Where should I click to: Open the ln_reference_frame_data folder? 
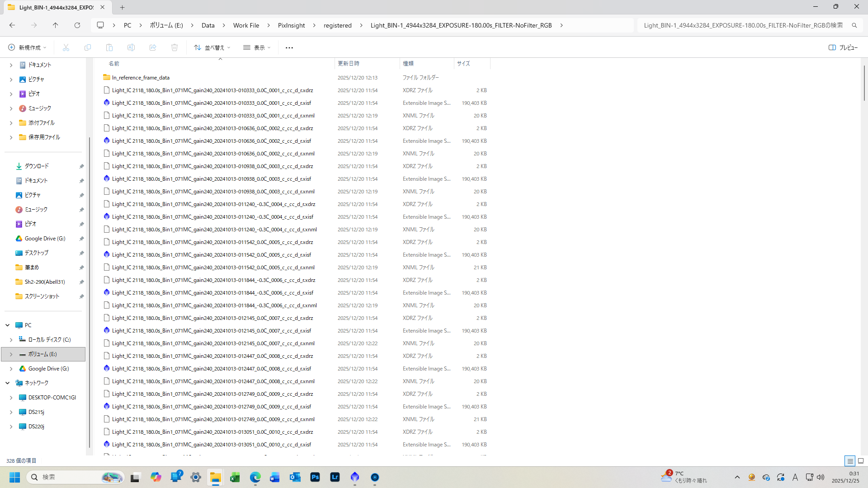pos(141,78)
